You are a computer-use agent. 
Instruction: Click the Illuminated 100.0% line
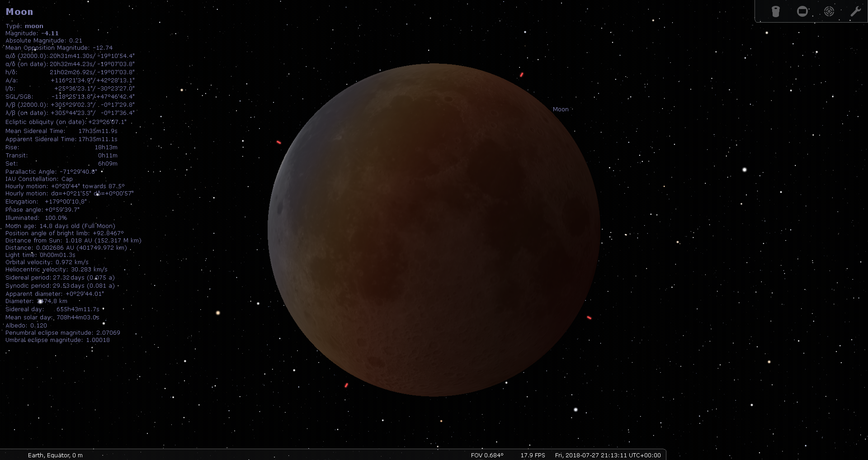(x=36, y=218)
